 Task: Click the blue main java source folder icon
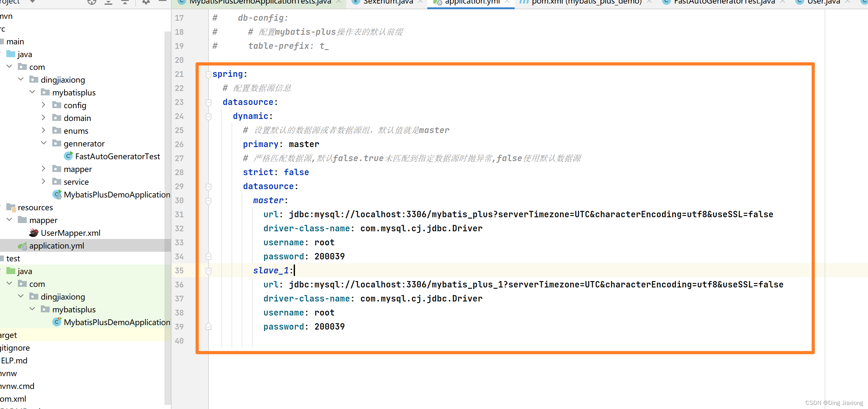click(x=11, y=54)
